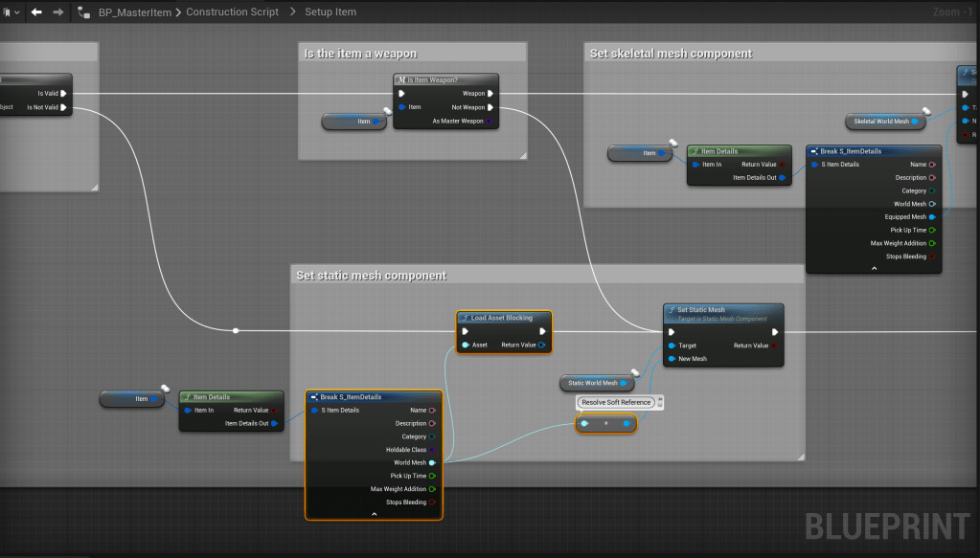The image size is (980, 558).
Task: Select the reroute node on the execution wire
Action: pyautogui.click(x=236, y=331)
